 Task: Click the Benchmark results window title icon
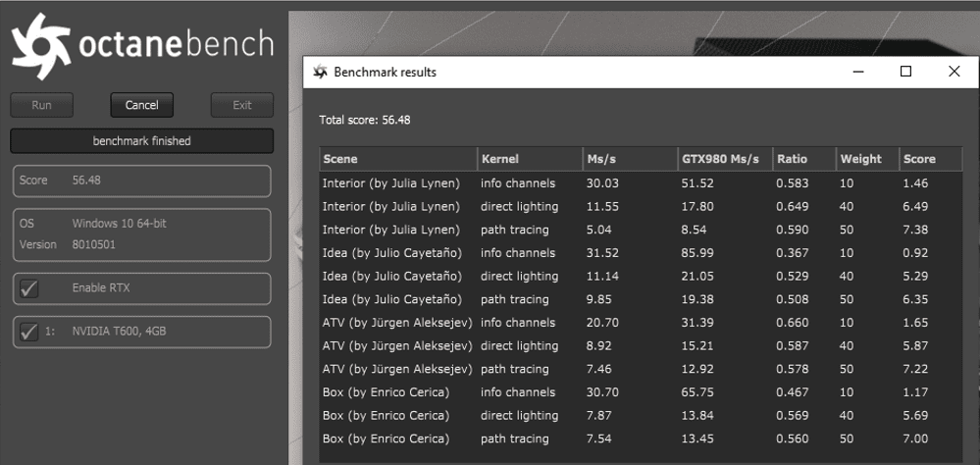click(x=320, y=72)
